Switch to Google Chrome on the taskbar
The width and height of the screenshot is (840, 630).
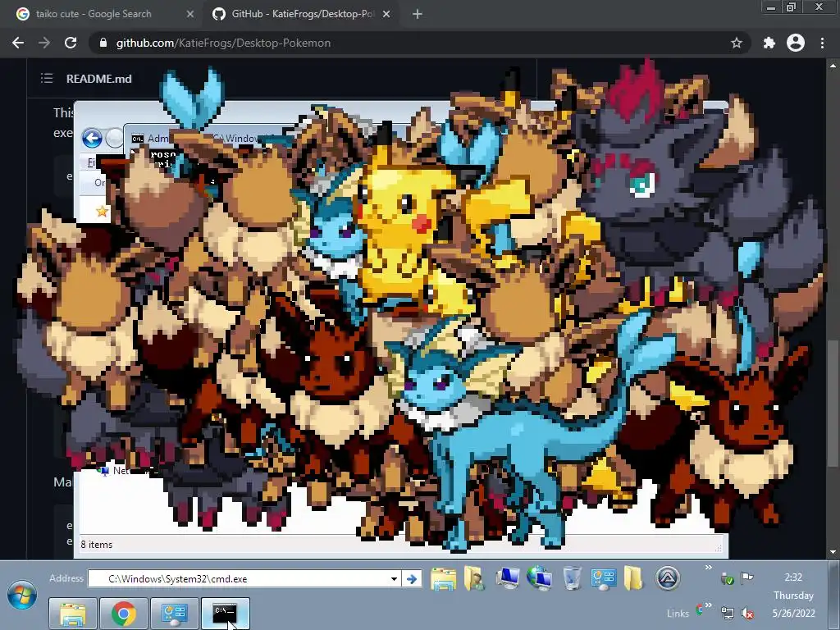(x=124, y=614)
